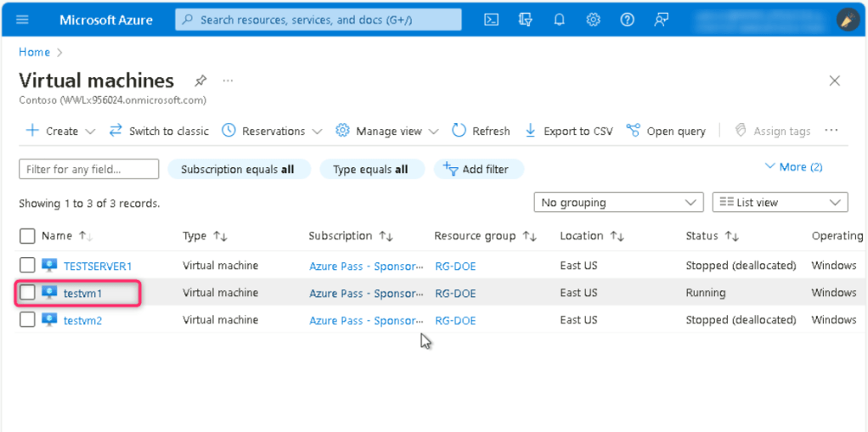Tick the checkbox for TESTSERVER1

27,266
